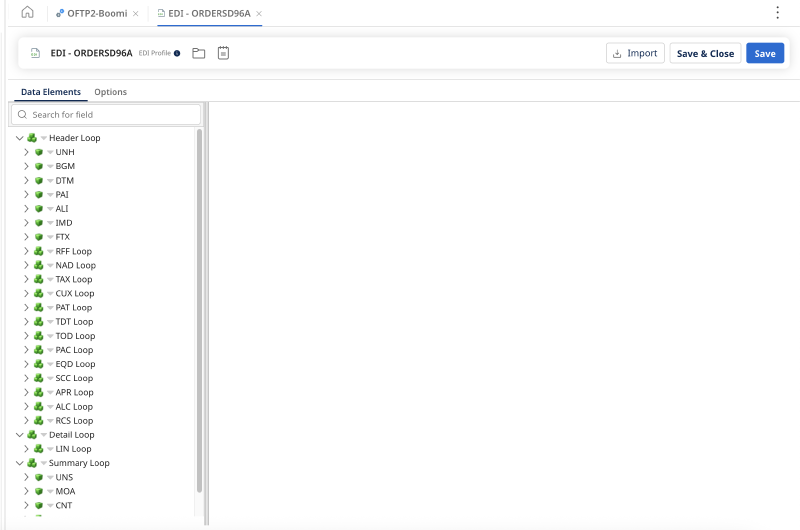Click the Import button
Viewport: 800px width, 530px height.
(635, 53)
